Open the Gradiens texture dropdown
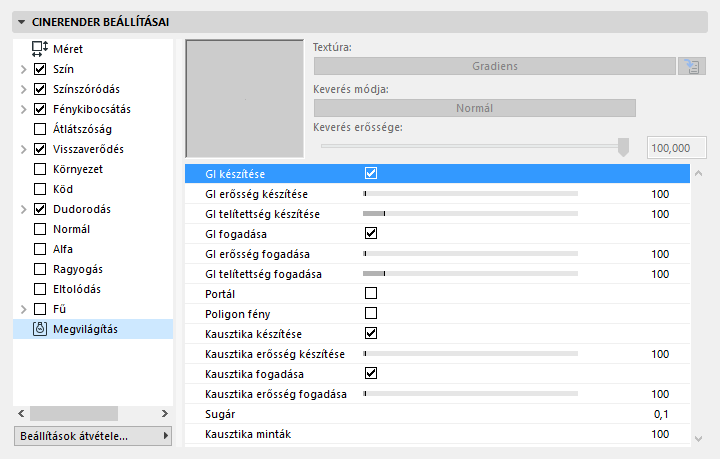 (495, 66)
